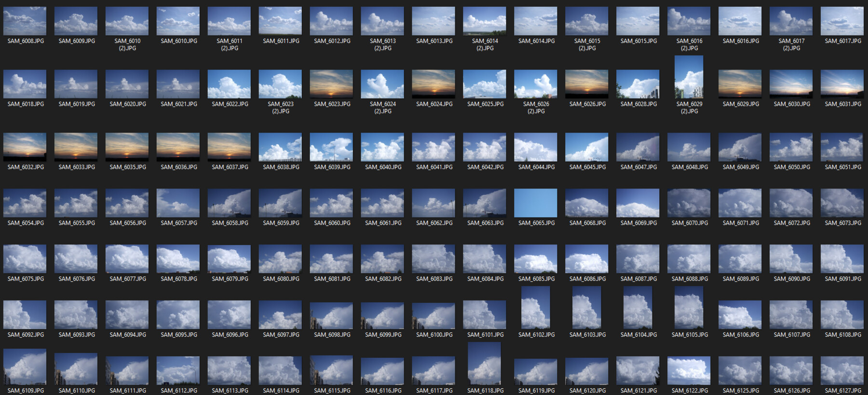Click the file name SAM_6030.JPG
The image size is (868, 395).
coord(792,104)
